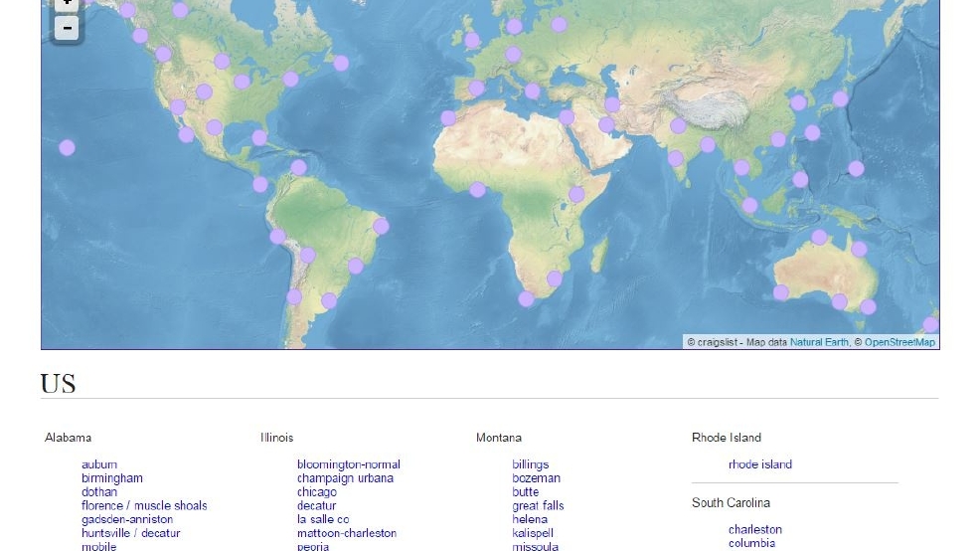980x551 pixels.
Task: Go to the birmingham site link
Action: (x=112, y=477)
